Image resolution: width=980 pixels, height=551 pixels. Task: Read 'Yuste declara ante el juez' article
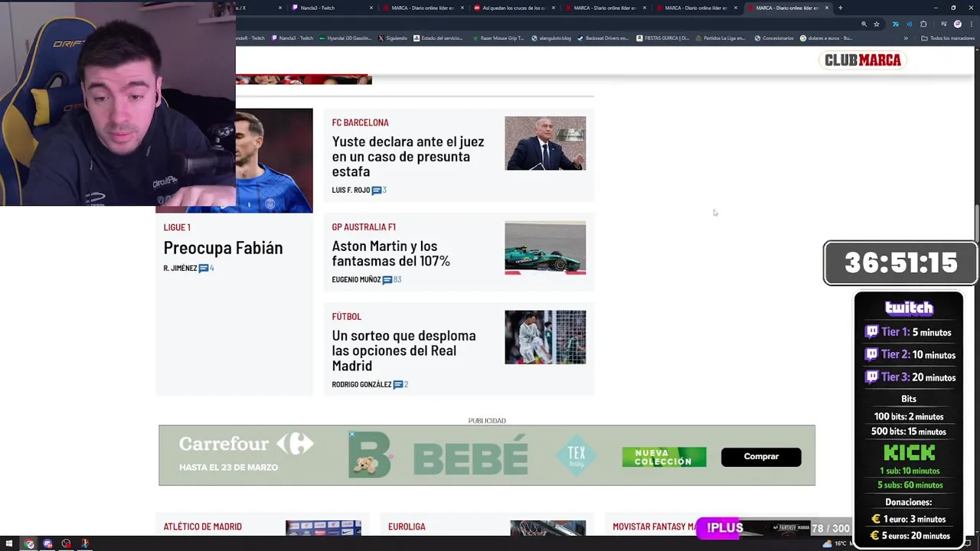point(407,156)
